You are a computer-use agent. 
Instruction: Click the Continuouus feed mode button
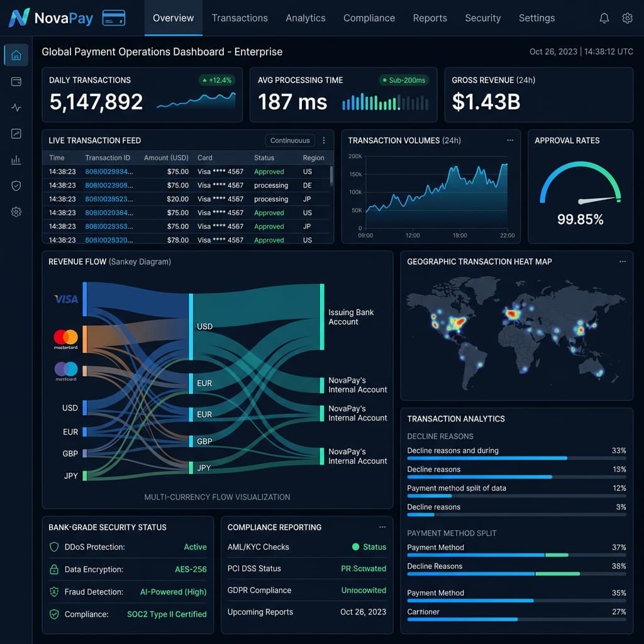coord(290,140)
